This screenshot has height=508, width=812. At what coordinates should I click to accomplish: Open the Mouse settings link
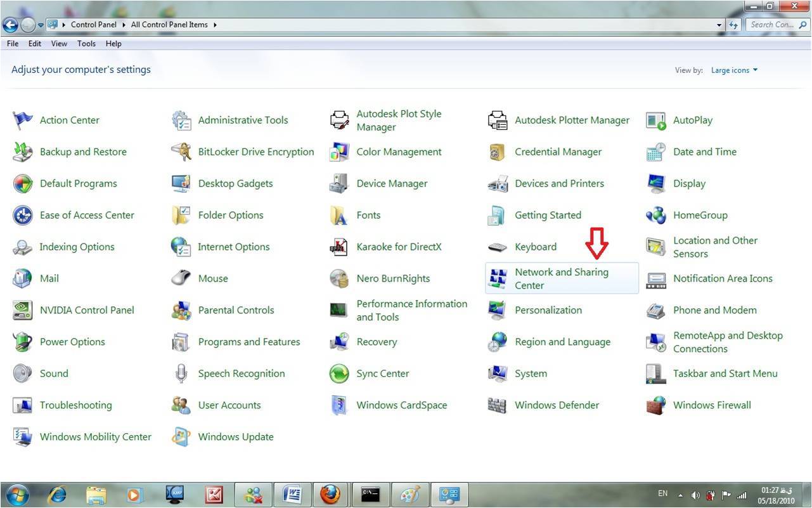[x=213, y=278]
